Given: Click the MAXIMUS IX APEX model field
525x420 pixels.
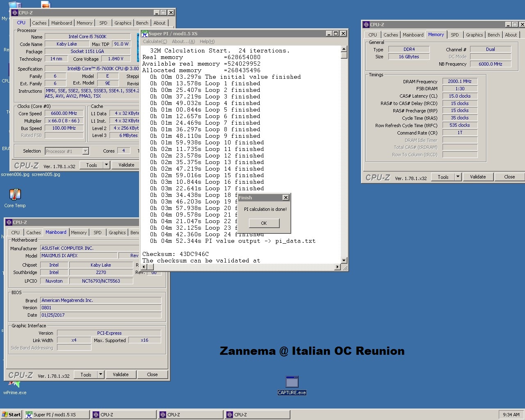Looking at the screenshot, I should [79, 256].
